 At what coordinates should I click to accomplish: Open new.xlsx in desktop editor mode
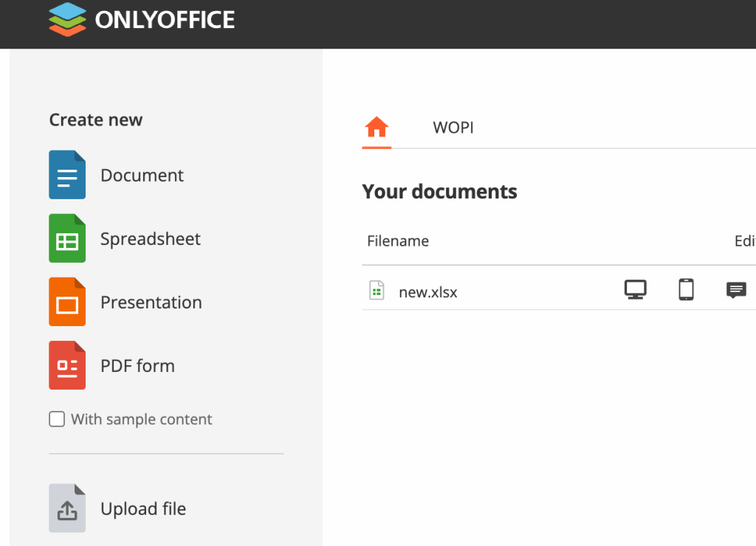(635, 291)
